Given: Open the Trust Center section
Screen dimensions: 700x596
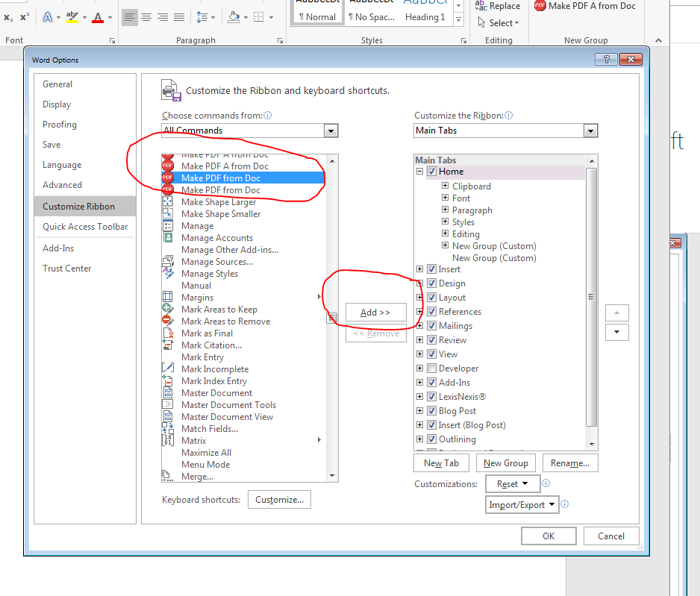Looking at the screenshot, I should pos(67,269).
